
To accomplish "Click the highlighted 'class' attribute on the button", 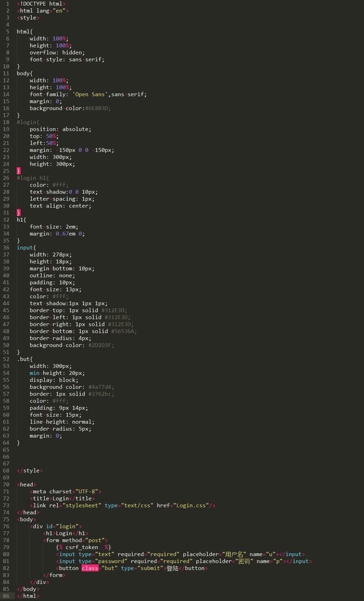I will pos(90,568).
